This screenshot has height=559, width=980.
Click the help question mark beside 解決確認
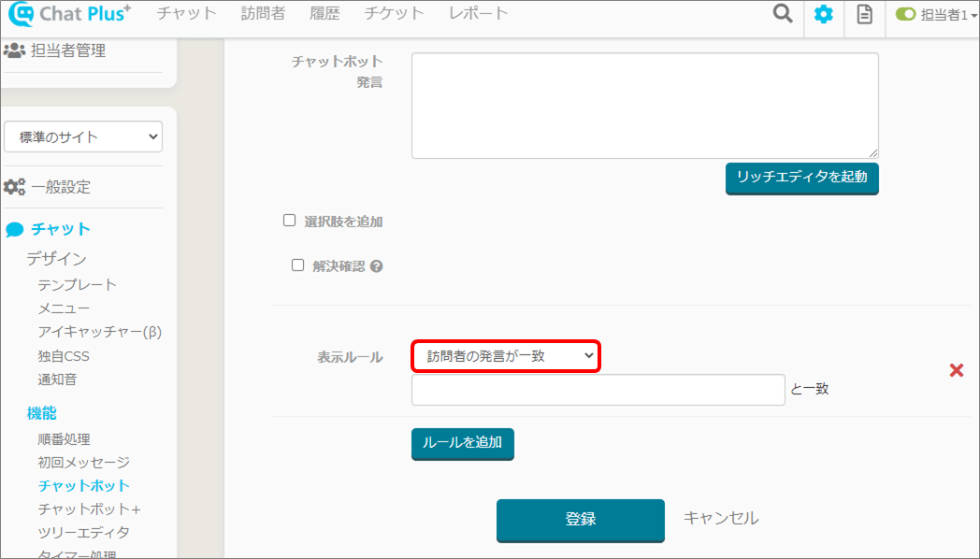pyautogui.click(x=376, y=266)
